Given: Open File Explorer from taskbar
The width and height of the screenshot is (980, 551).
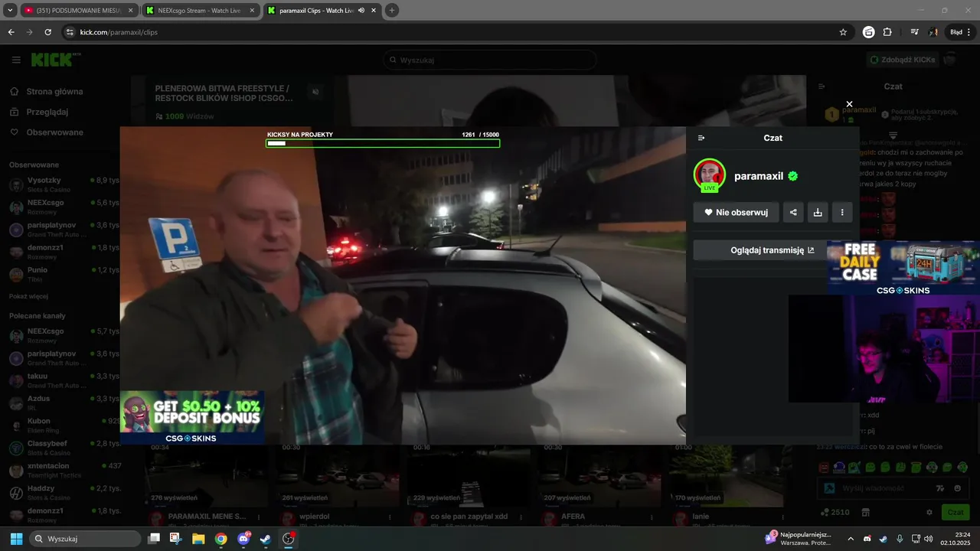Looking at the screenshot, I should (198, 539).
